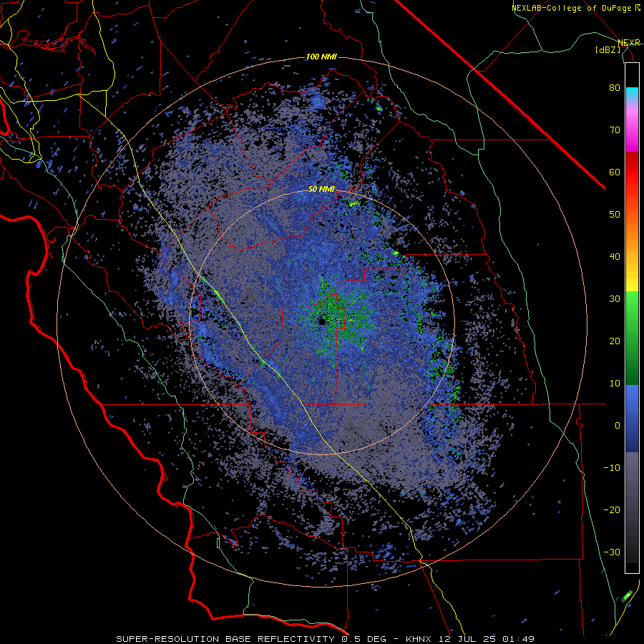Click the 50 NMI range ring label
Viewport: 644px width, 644px height.
point(321,189)
